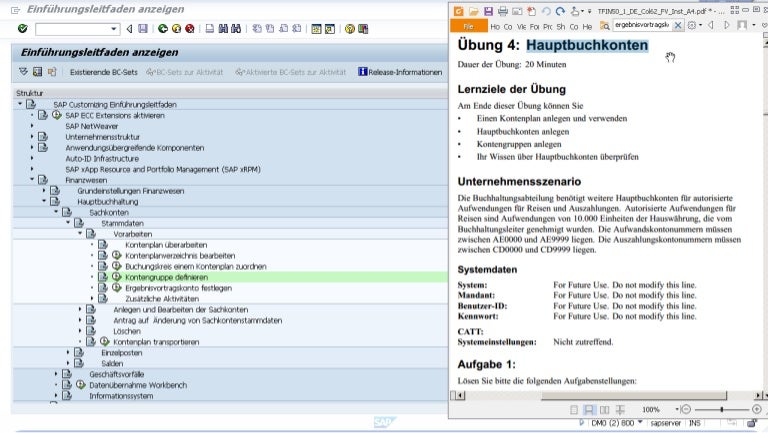The height and width of the screenshot is (433, 768).
Task: Click the red Cancel icon in SAP toolbar
Action: [x=190, y=29]
